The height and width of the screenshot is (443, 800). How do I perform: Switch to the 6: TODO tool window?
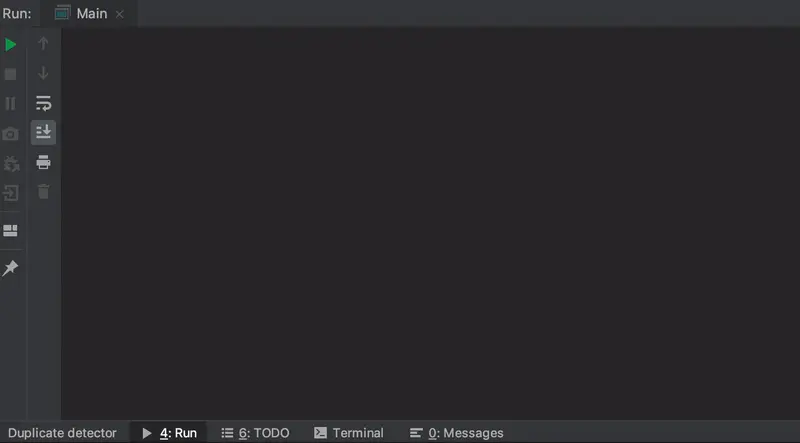pos(255,433)
